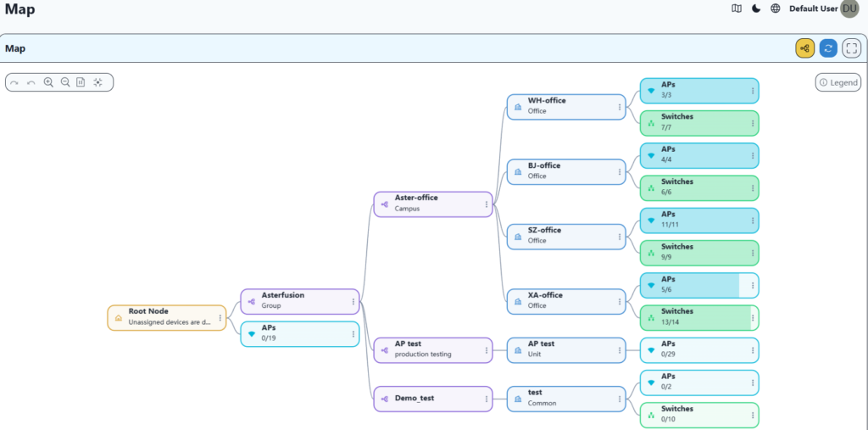The image size is (868, 430).
Task: Open language selector globe icon
Action: click(776, 8)
